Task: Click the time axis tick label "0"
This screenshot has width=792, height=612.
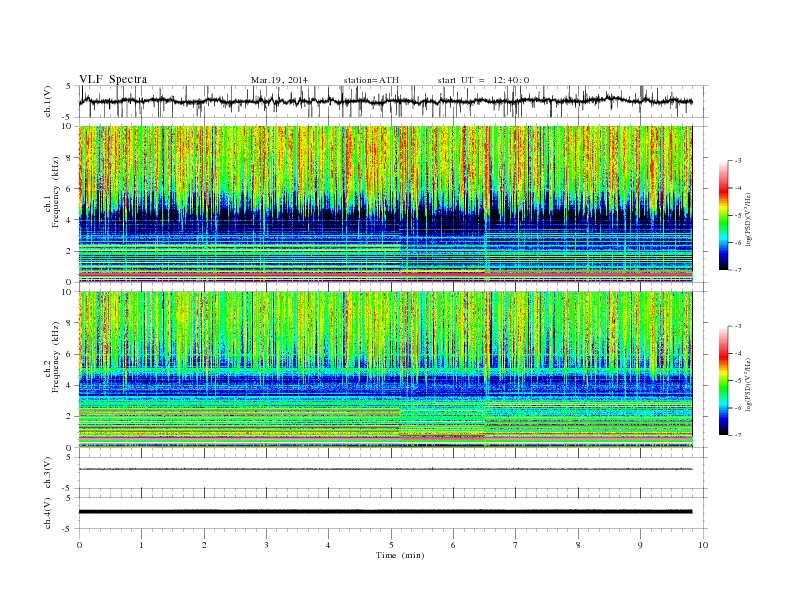Action: (x=79, y=545)
